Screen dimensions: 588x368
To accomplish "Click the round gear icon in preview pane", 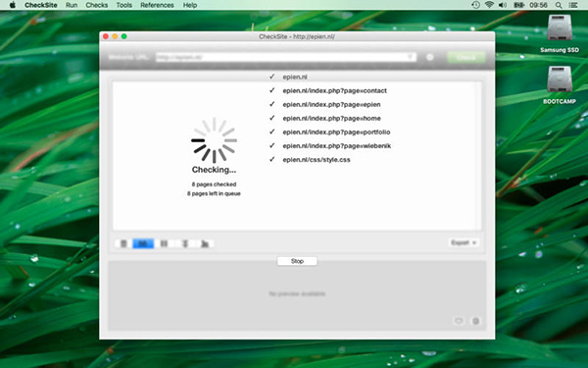I will pos(475,321).
